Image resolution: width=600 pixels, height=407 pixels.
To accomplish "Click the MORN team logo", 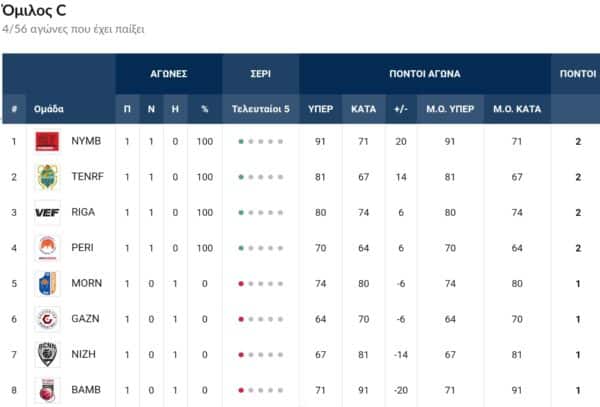I will [x=47, y=283].
